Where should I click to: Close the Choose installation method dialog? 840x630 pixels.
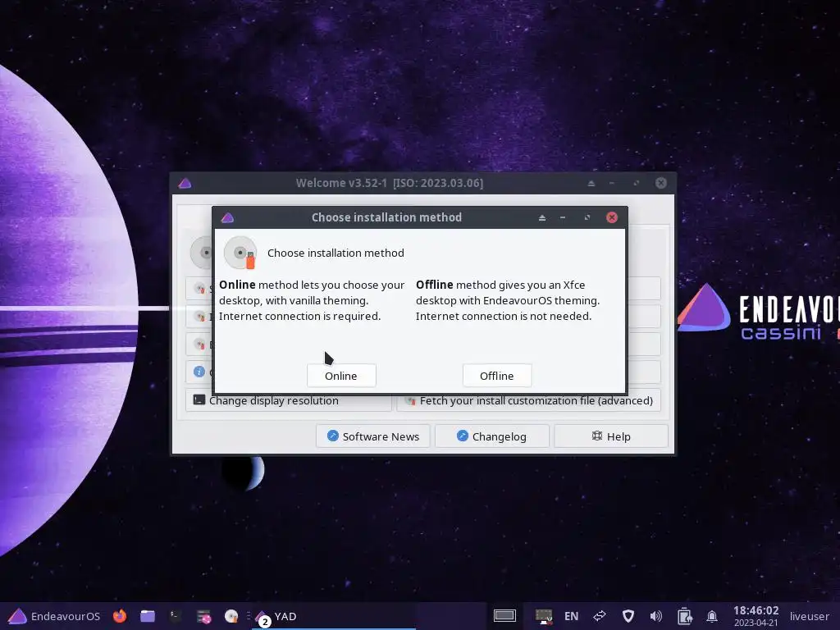point(612,217)
